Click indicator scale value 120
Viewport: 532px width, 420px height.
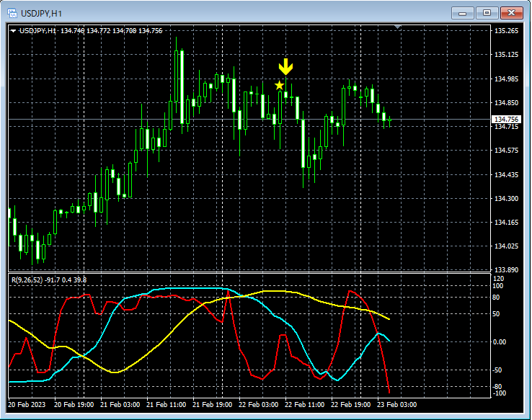click(498, 278)
